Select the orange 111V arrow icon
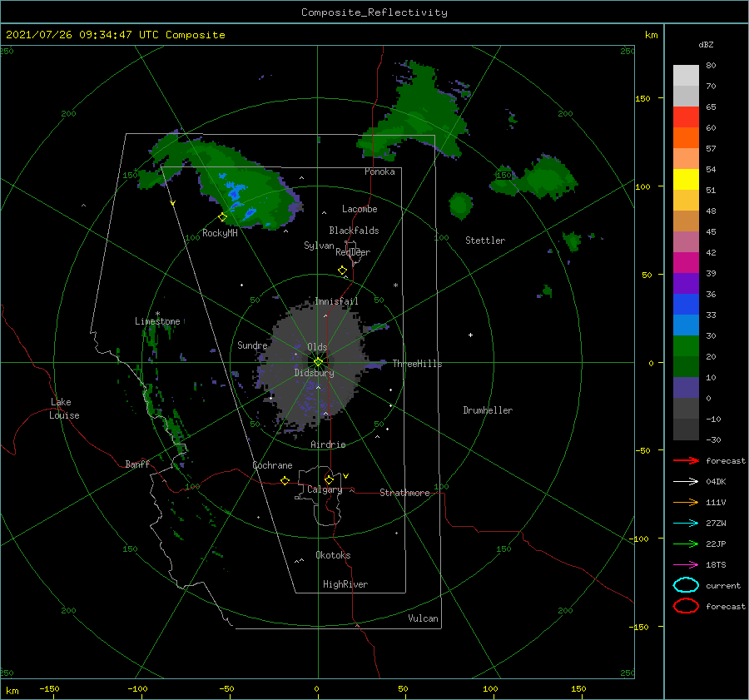This screenshot has width=749, height=700. [686, 502]
